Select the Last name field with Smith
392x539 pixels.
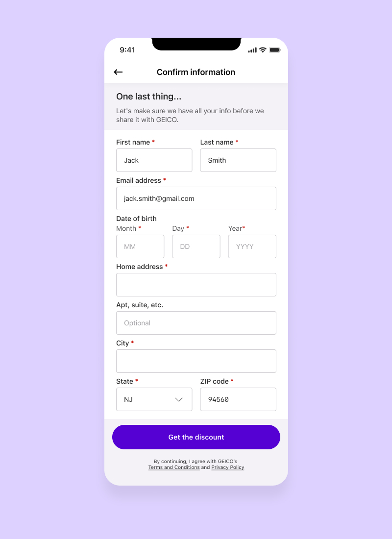click(x=238, y=160)
